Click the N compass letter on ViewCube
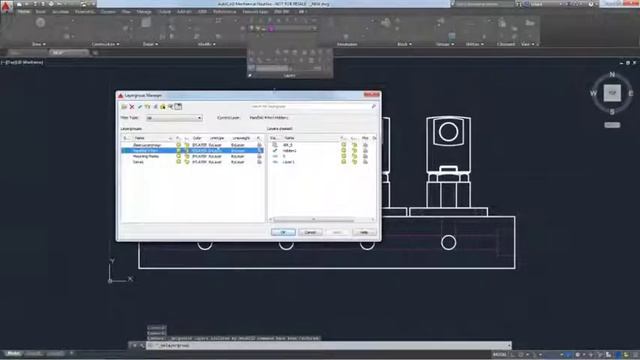Image resolution: width=640 pixels, height=360 pixels. click(x=612, y=74)
